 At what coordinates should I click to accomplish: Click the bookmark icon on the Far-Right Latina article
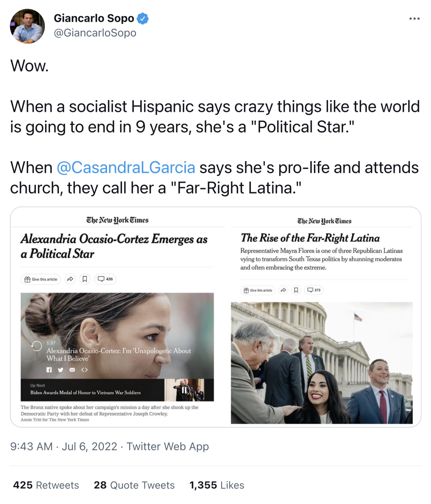tap(296, 290)
